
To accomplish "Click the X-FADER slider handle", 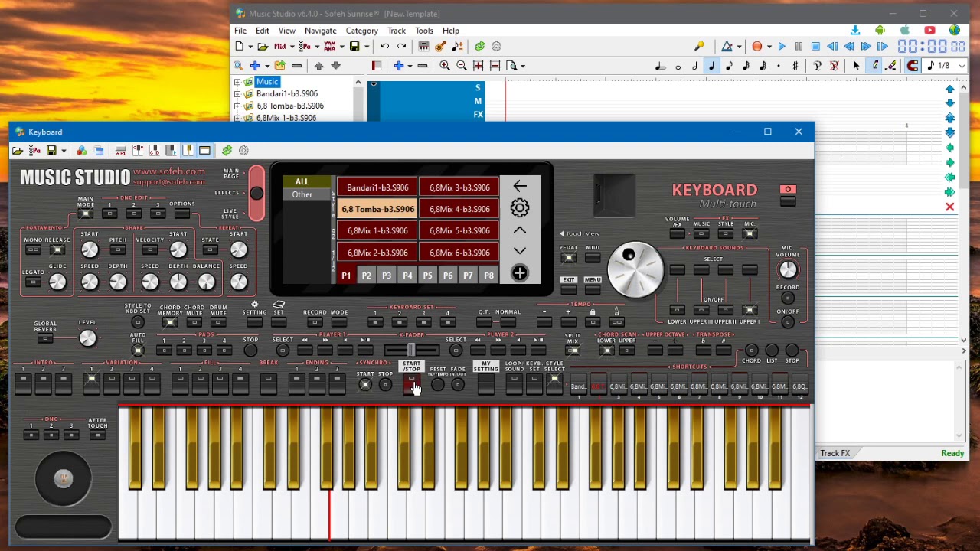I will tap(411, 350).
